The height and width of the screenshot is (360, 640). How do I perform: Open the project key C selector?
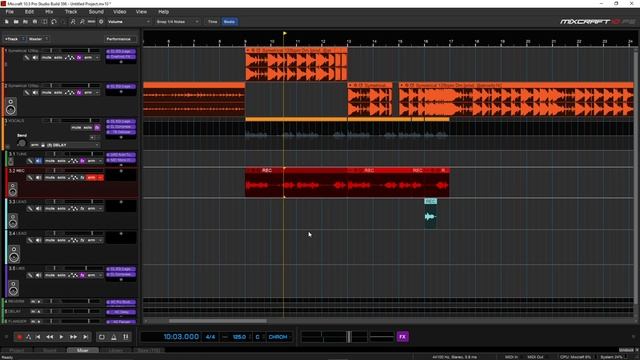coord(258,337)
